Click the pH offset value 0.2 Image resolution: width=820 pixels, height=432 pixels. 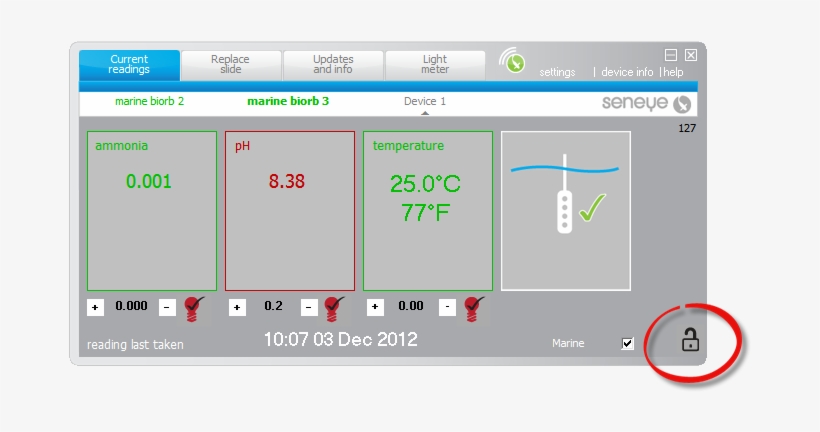click(274, 306)
